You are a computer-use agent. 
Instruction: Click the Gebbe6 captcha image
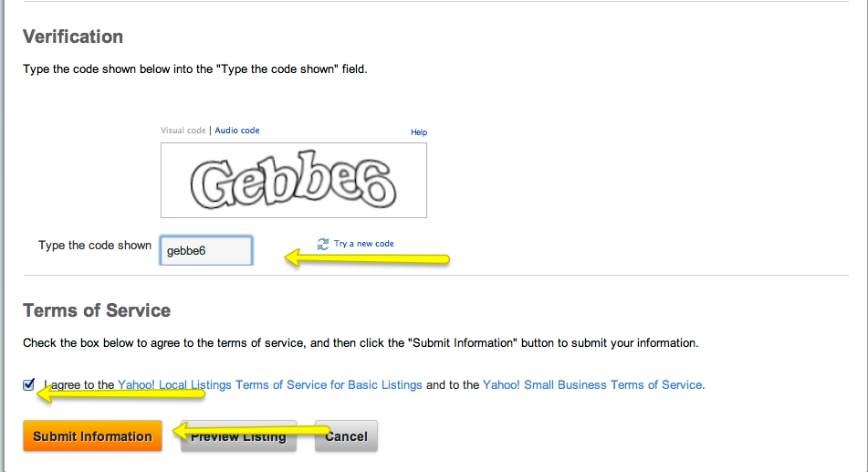point(294,180)
